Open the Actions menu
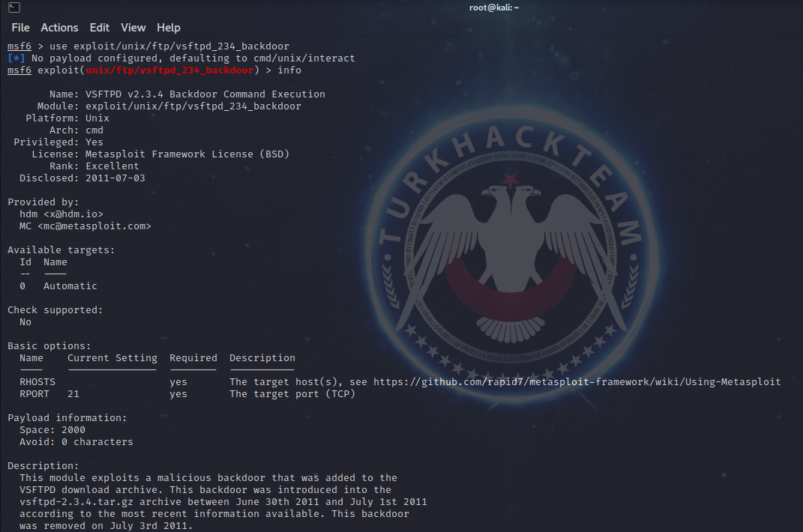The image size is (803, 532). coord(59,28)
